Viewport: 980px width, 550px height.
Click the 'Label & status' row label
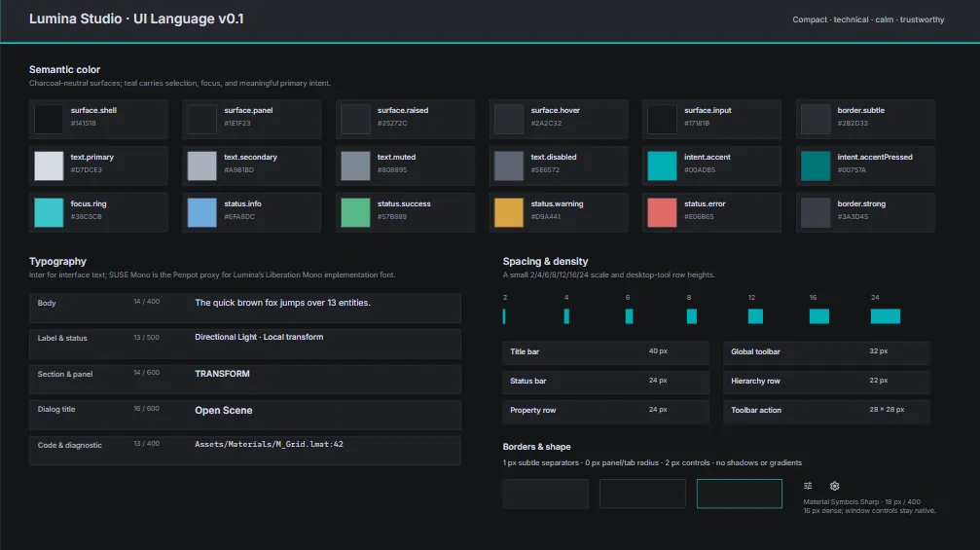click(62, 338)
